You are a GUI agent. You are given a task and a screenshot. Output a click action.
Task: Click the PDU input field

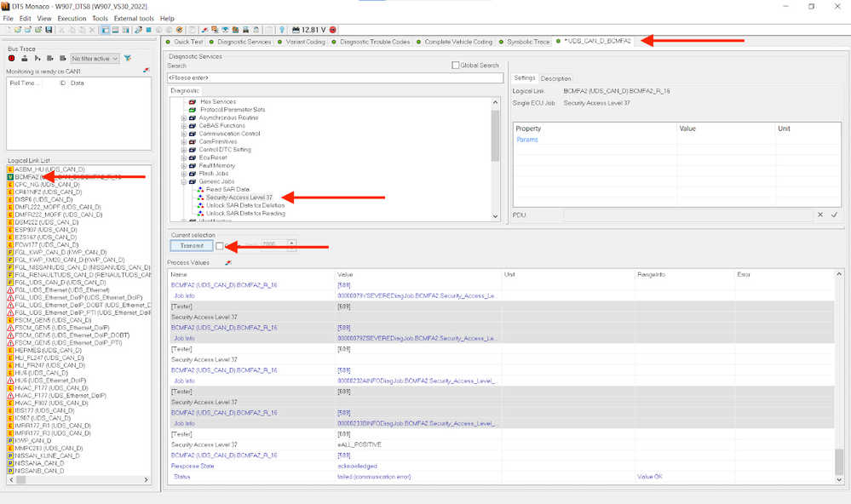click(x=688, y=215)
